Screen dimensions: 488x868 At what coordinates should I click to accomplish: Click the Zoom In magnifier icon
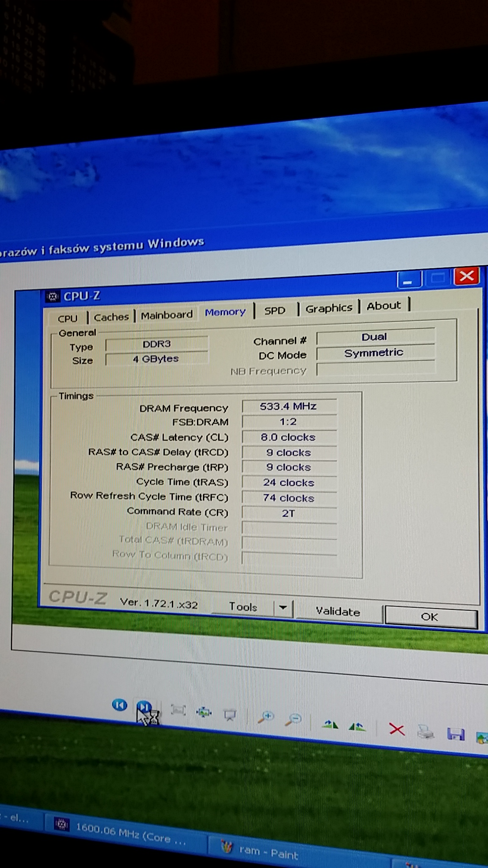tap(266, 718)
